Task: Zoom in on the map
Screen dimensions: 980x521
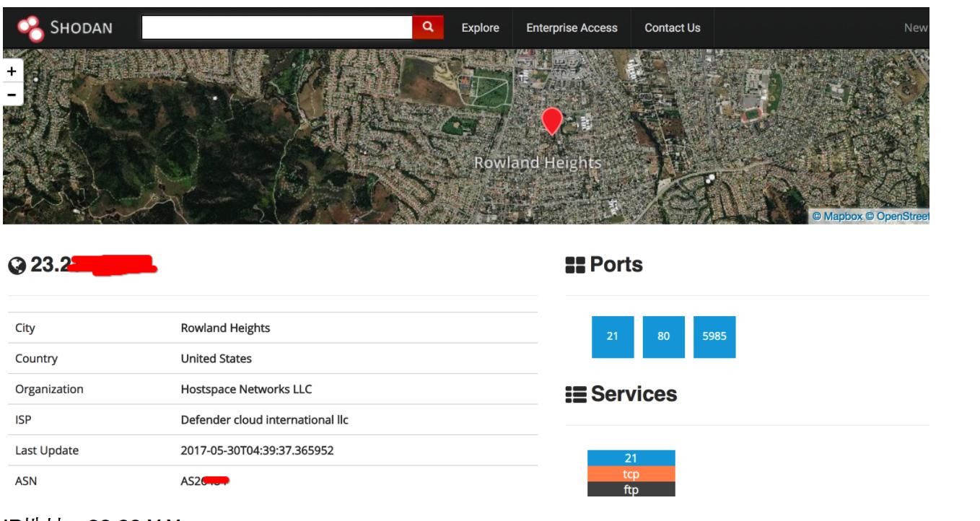Action: click(x=12, y=72)
